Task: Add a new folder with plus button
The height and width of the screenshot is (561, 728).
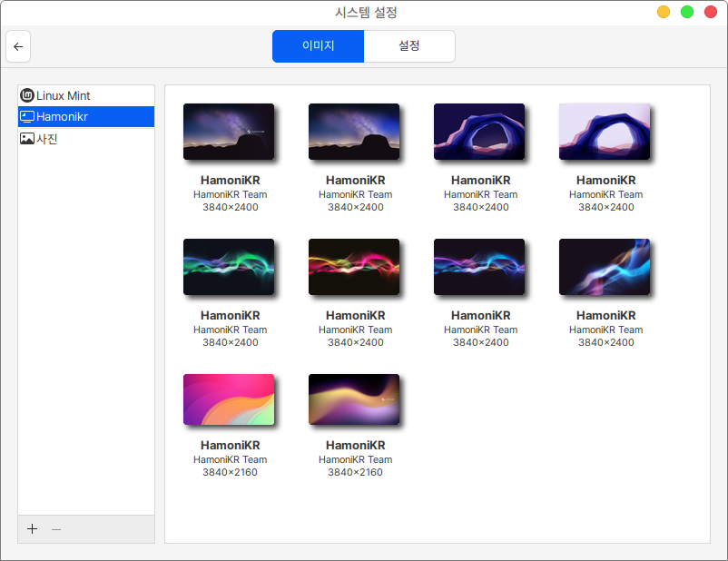Action: tap(33, 529)
